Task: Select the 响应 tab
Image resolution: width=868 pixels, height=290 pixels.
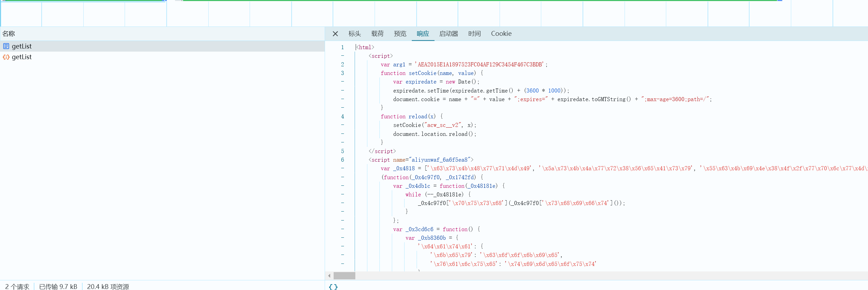Action: (x=423, y=34)
